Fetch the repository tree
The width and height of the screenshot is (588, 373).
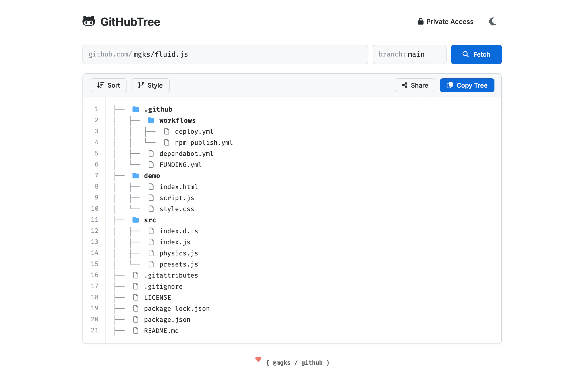click(x=476, y=54)
